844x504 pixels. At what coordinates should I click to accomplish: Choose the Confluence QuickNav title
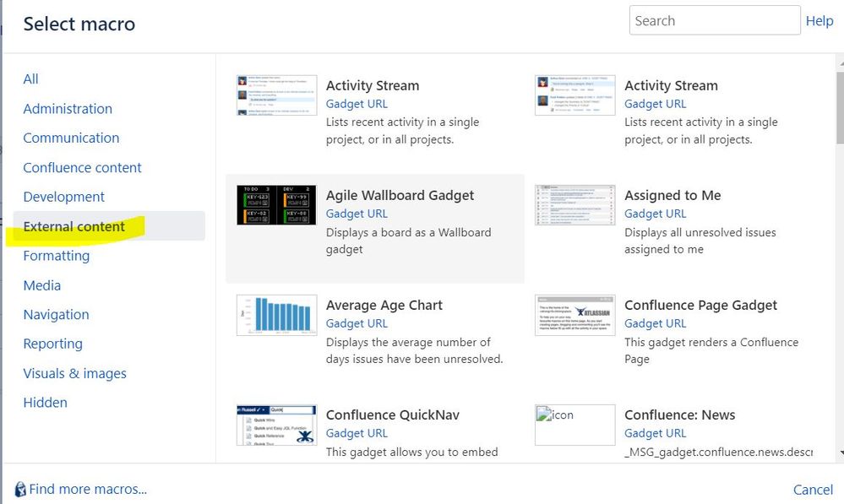392,415
